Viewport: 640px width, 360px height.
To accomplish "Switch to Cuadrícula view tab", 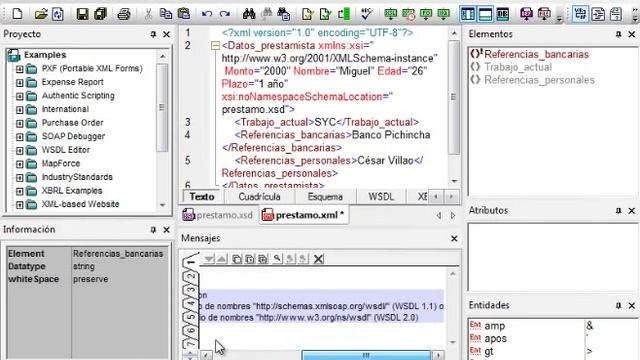I will tap(259, 197).
